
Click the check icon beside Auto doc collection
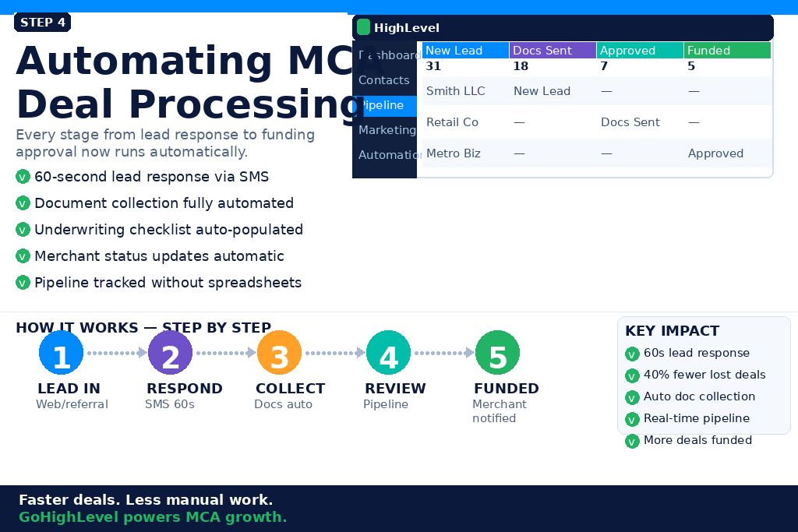pyautogui.click(x=632, y=398)
